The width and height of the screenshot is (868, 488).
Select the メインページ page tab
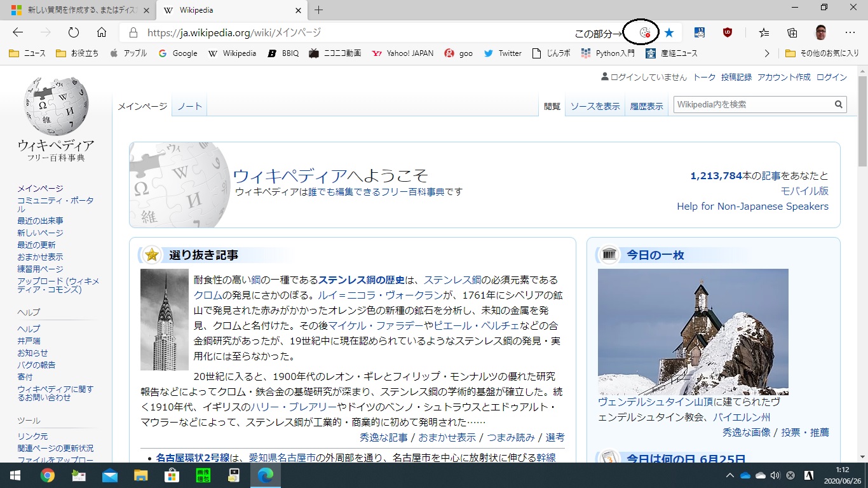(142, 106)
